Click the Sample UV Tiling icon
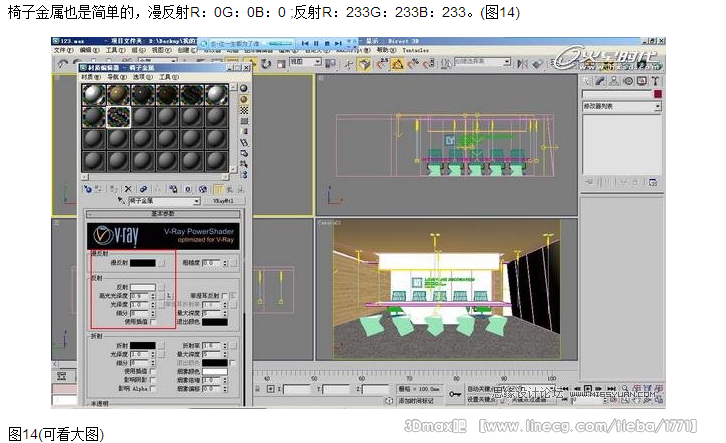The image size is (726, 443). (244, 121)
